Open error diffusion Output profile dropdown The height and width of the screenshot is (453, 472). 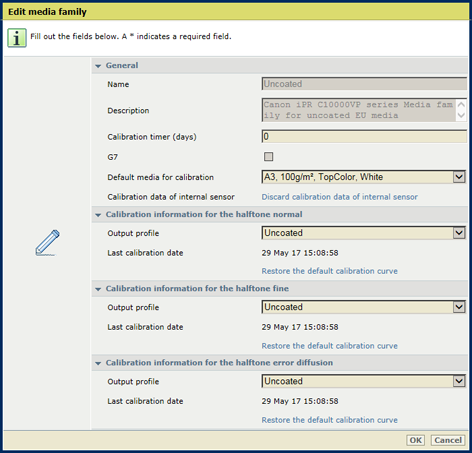[x=364, y=381]
